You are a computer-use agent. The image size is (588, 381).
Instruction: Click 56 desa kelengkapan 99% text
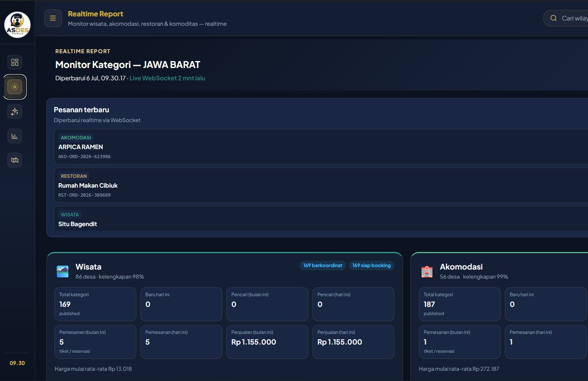(x=474, y=277)
